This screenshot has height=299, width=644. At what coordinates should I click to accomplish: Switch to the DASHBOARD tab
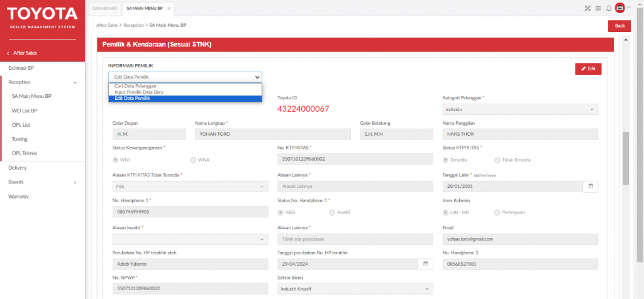coord(105,8)
